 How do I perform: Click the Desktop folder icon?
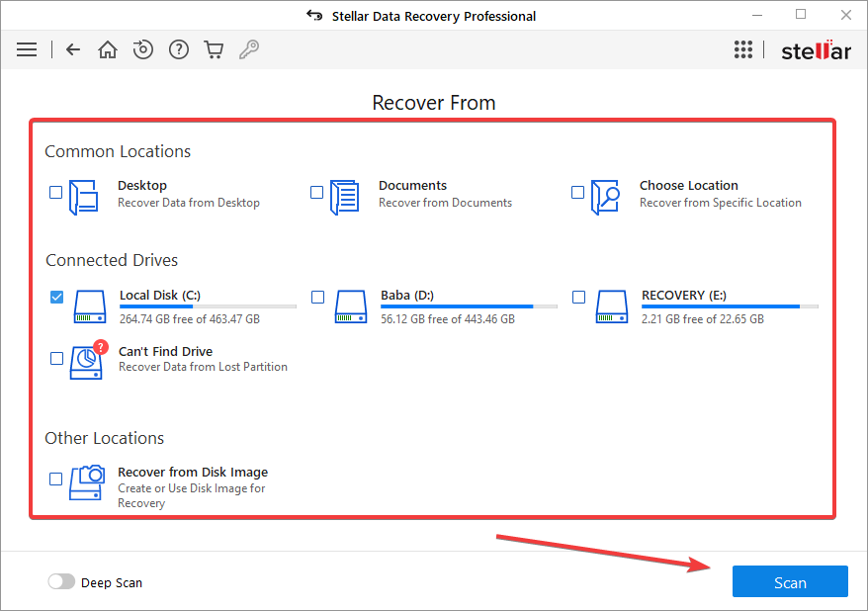click(x=84, y=197)
